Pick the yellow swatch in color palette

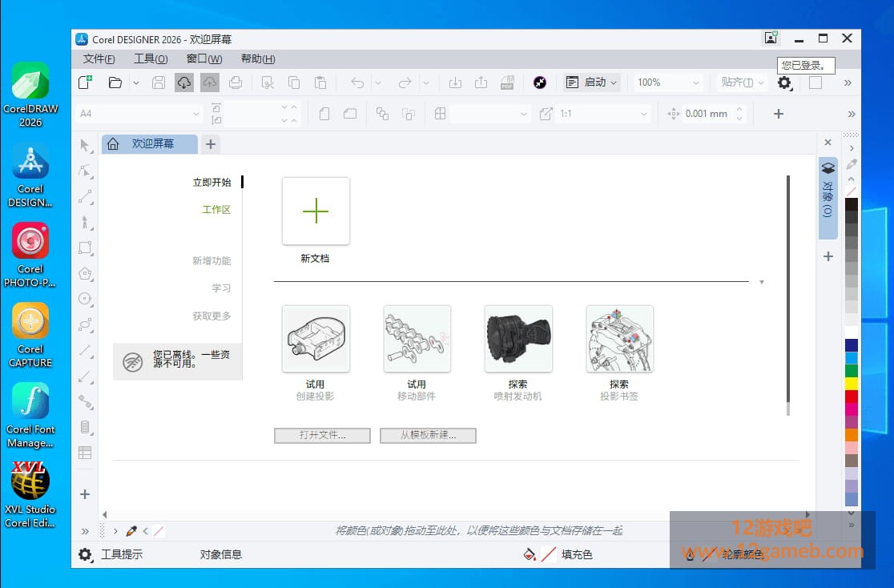tap(852, 383)
